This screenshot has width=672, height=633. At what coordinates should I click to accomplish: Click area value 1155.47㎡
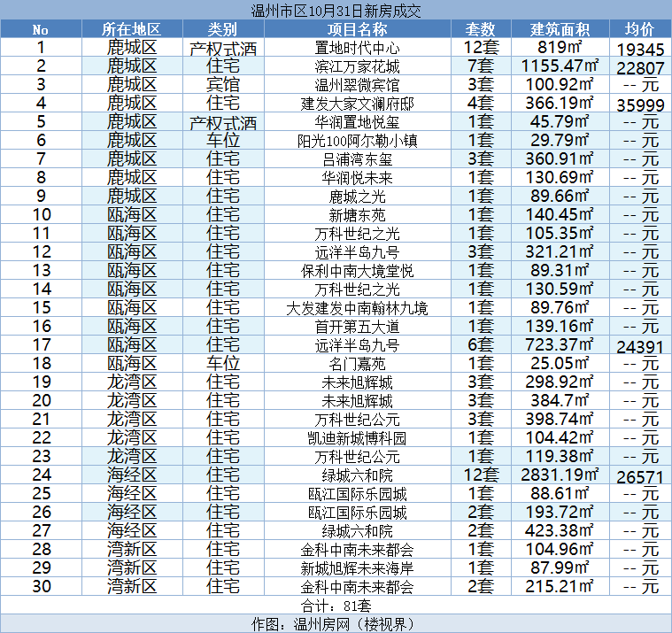pos(560,66)
